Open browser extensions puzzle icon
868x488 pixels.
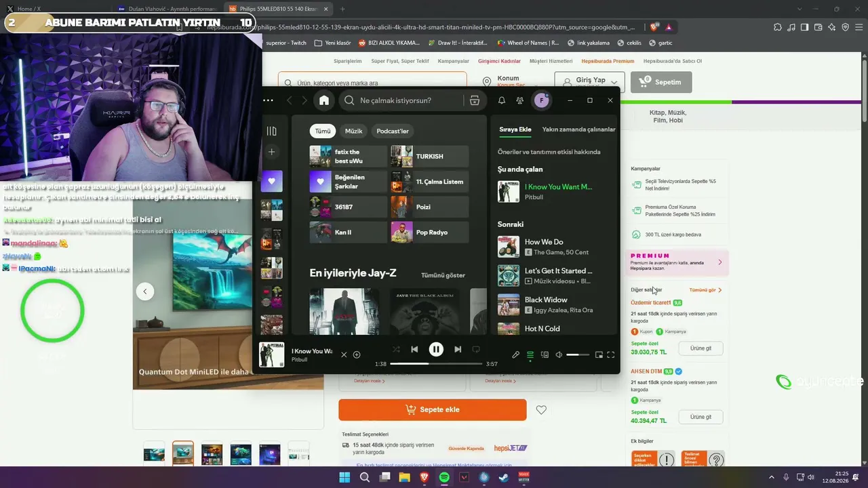(778, 27)
